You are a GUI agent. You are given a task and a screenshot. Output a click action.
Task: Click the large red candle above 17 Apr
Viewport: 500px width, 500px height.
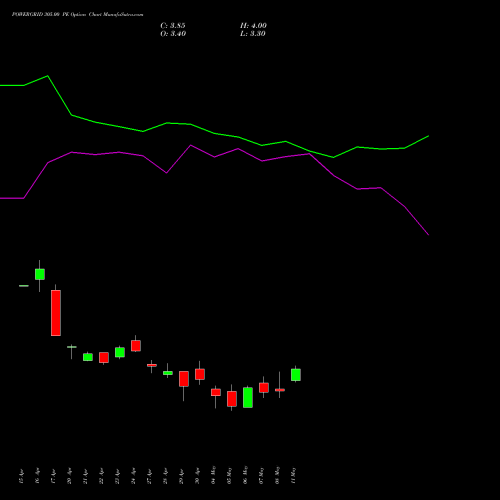(56, 313)
